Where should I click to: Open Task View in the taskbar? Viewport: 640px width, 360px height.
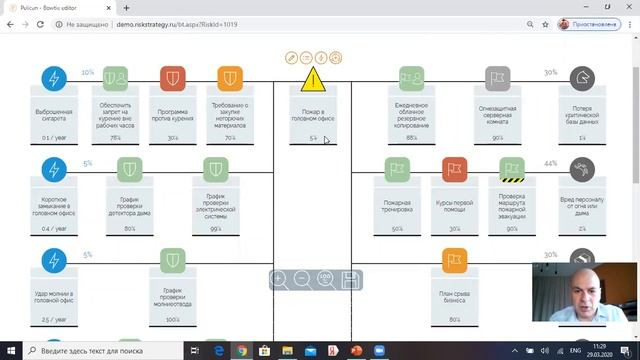tap(195, 351)
